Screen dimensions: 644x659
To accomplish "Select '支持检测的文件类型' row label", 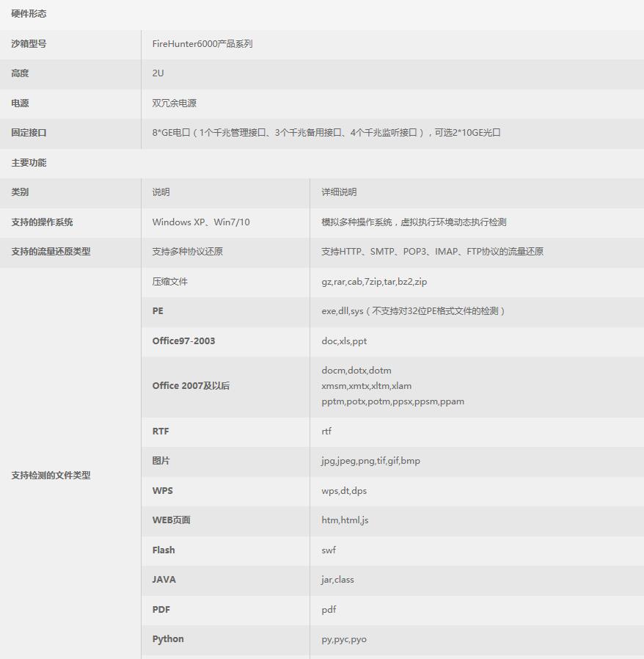I will (x=51, y=476).
